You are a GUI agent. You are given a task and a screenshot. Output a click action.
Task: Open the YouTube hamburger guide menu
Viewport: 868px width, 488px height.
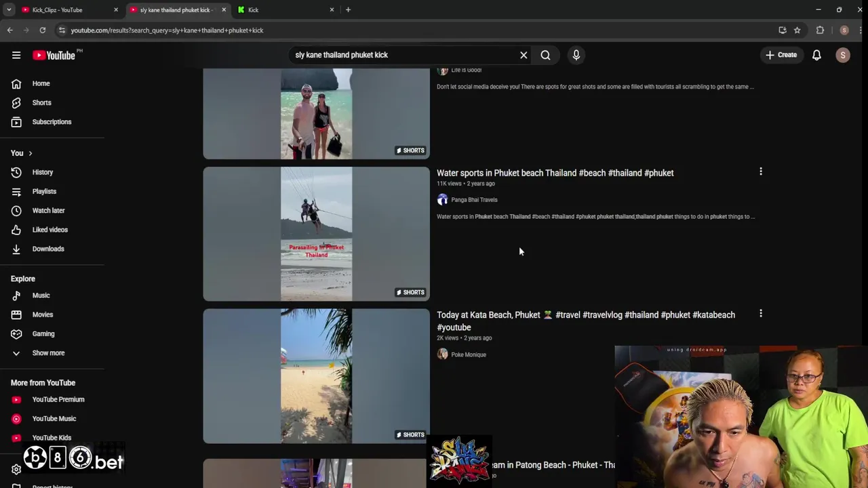(16, 55)
